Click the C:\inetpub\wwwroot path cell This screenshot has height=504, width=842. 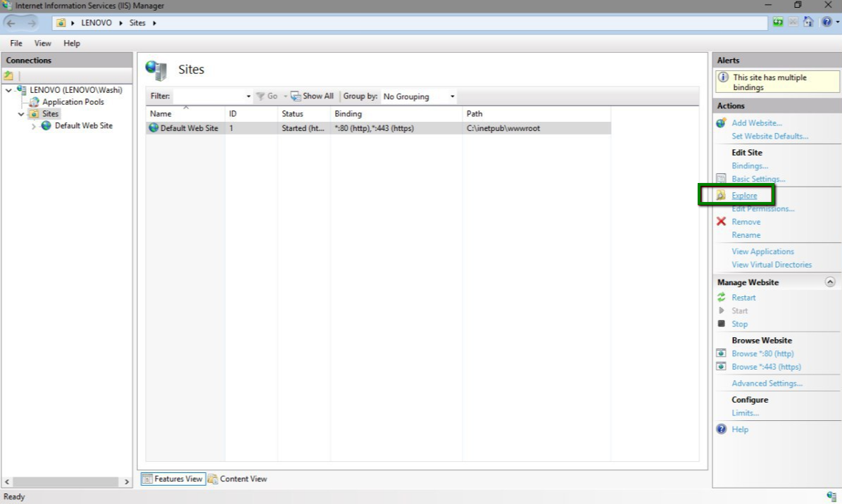(x=503, y=128)
